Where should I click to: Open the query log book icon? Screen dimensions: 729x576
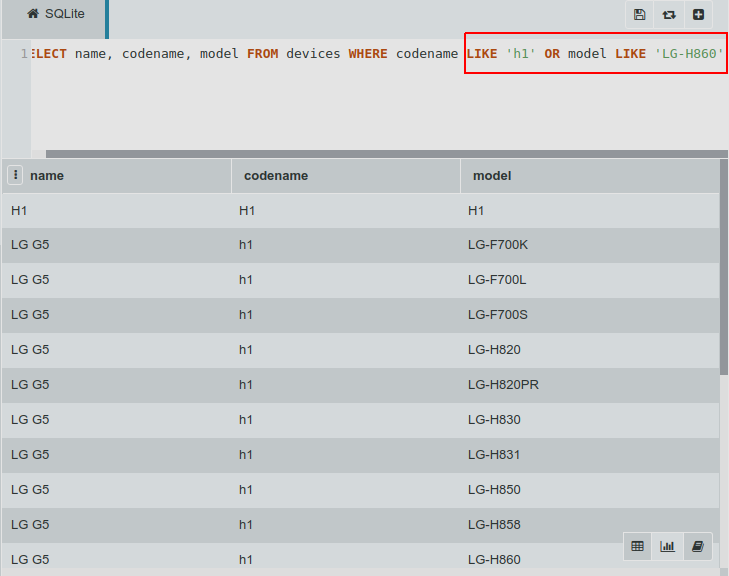[697, 546]
